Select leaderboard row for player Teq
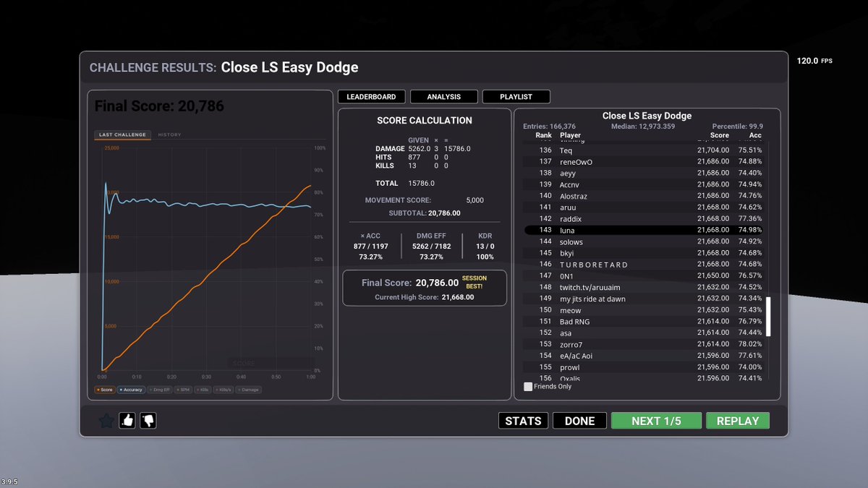The height and width of the screenshot is (488, 868). point(643,150)
